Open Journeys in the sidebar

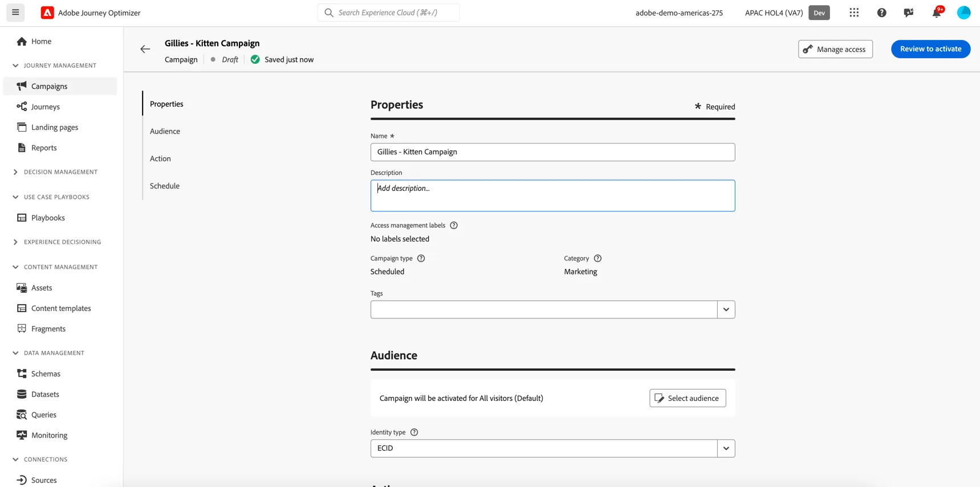(x=46, y=107)
